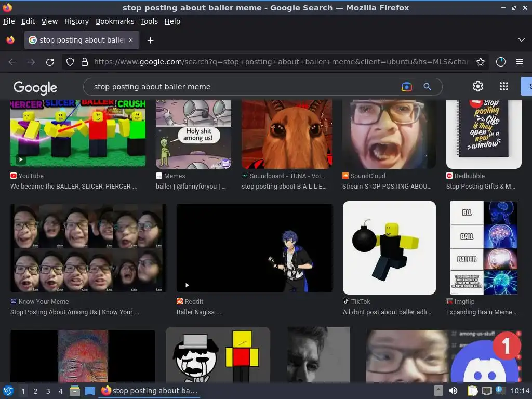Open link 'baller | @funnyforyou'
Viewport: 532px width, 399px height.
tap(191, 187)
